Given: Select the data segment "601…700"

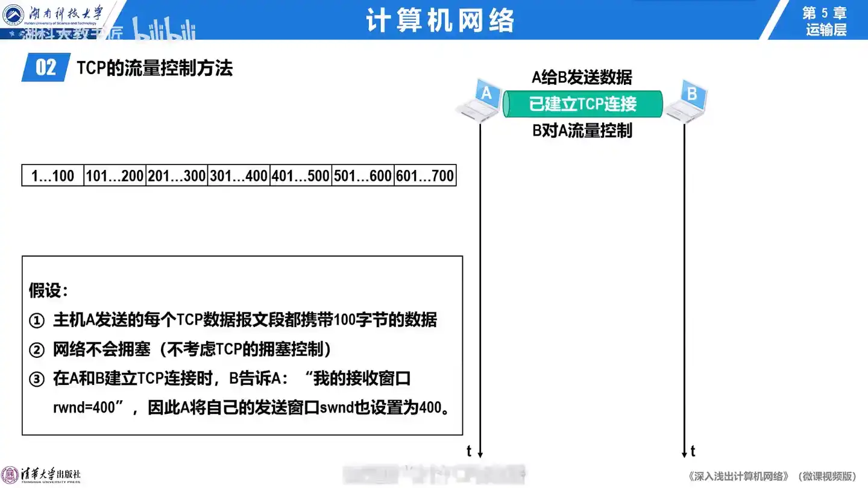Looking at the screenshot, I should pyautogui.click(x=425, y=176).
